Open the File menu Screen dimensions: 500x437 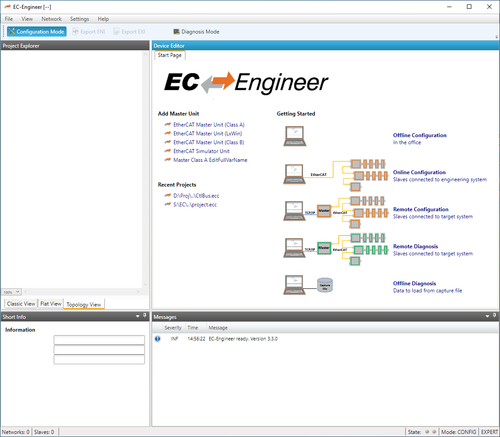[9, 19]
